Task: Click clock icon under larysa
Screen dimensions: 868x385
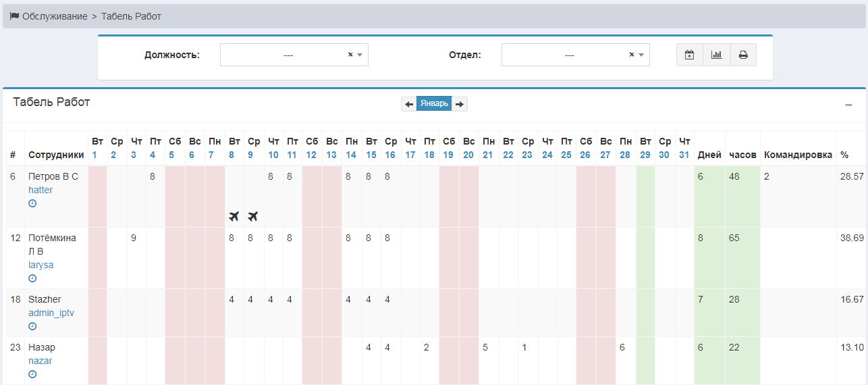Action: 32,278
